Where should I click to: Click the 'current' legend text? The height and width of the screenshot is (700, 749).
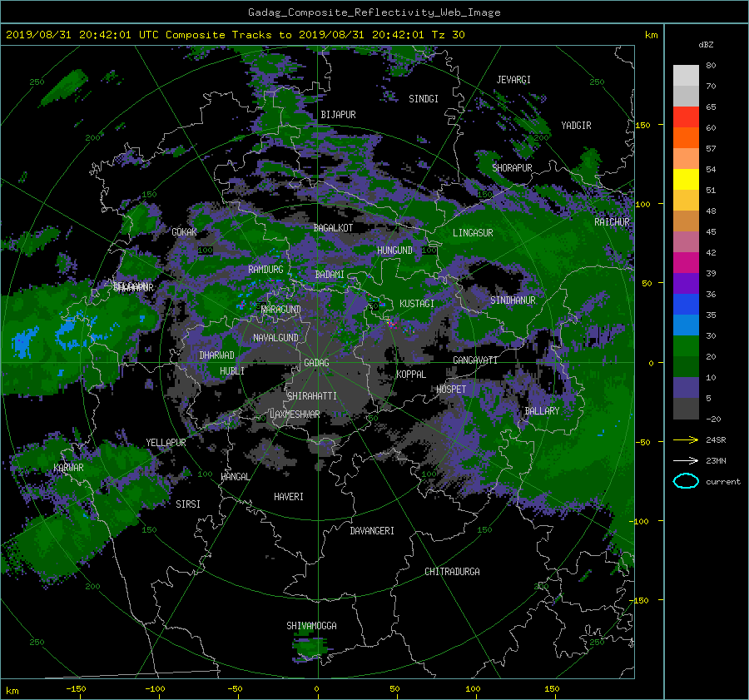pos(723,482)
